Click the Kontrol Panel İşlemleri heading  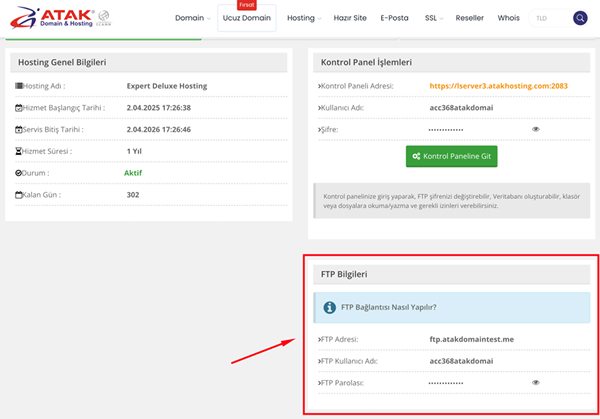[366, 62]
